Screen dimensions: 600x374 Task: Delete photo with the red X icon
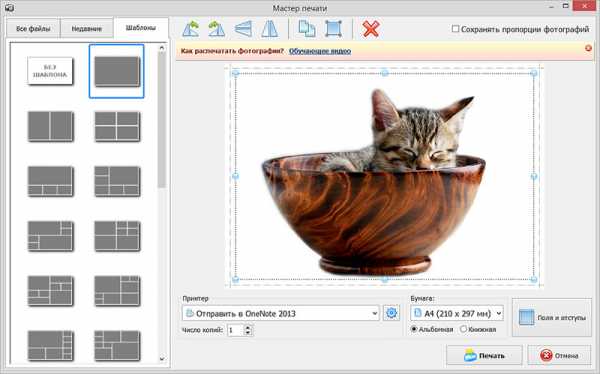[x=371, y=29]
